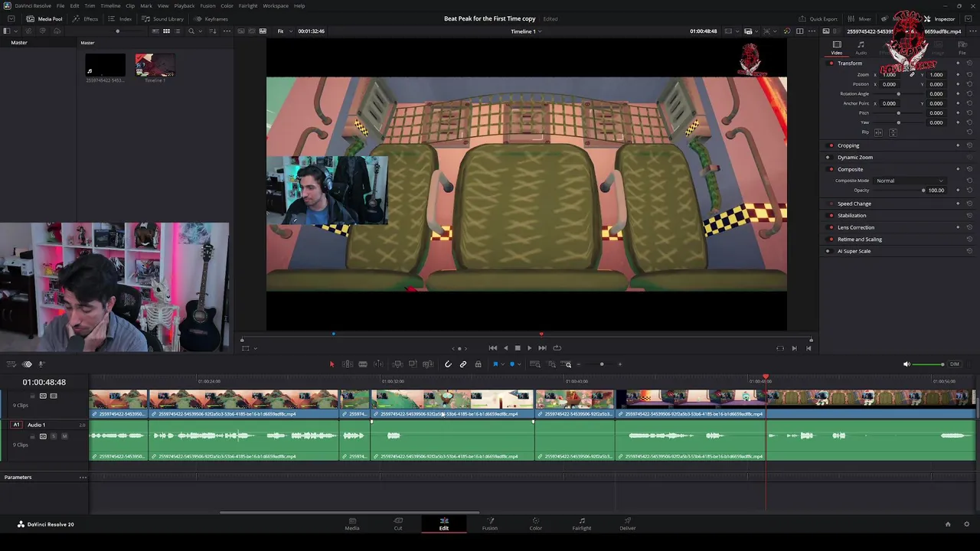Go to last frame button
This screenshot has height=551, width=980.
[542, 348]
